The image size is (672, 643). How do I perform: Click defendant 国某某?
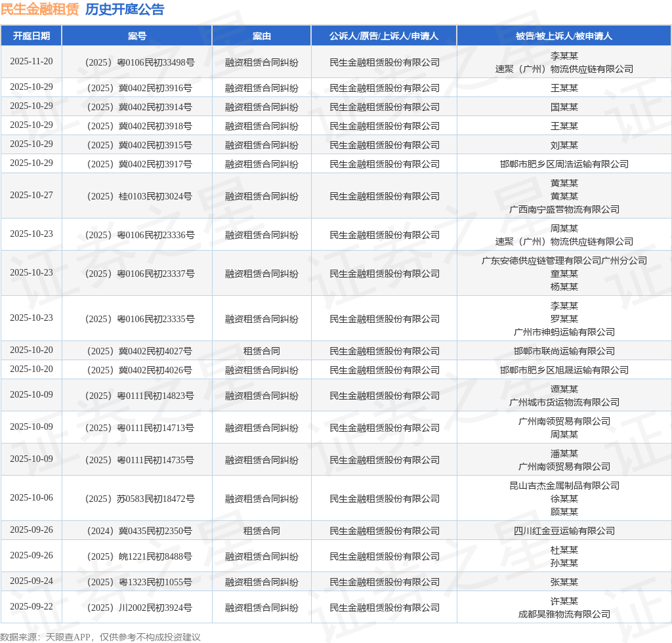coord(564,107)
